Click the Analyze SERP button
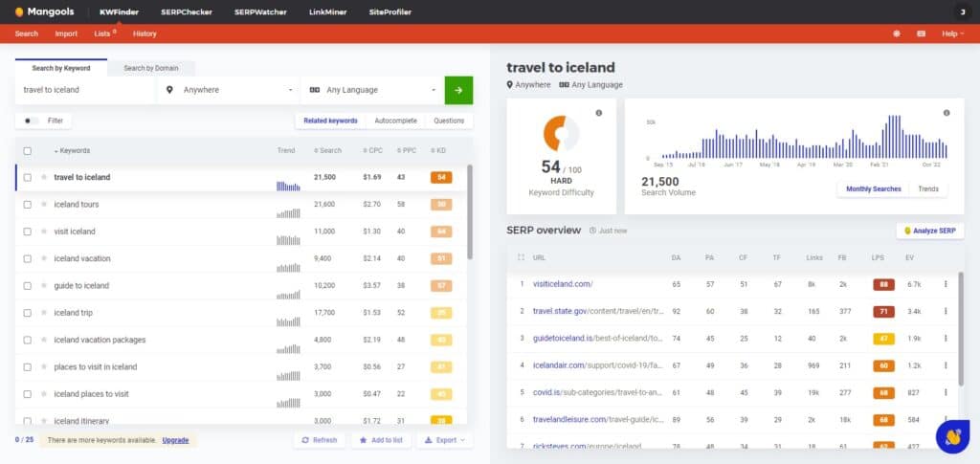The height and width of the screenshot is (464, 980). [930, 231]
